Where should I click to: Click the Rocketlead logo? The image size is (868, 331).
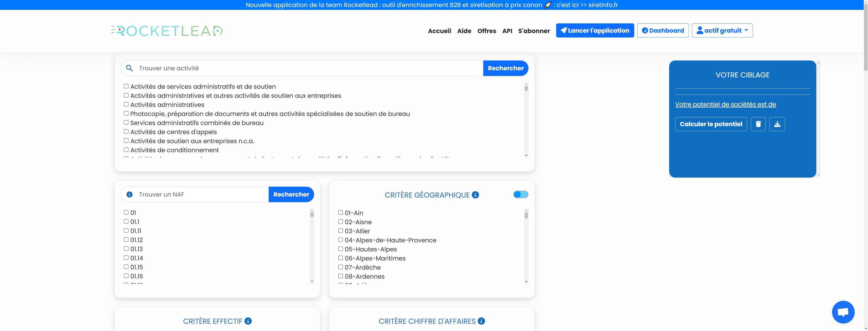(167, 31)
